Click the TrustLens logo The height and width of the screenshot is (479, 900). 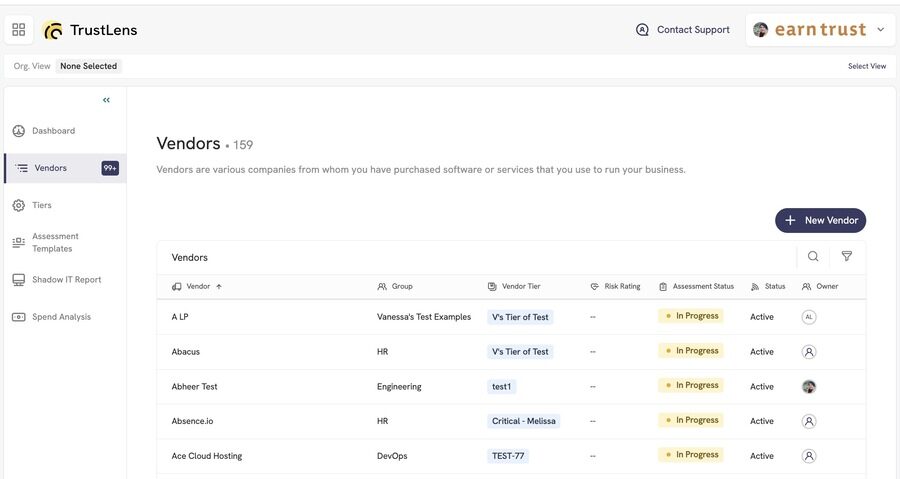pos(91,30)
